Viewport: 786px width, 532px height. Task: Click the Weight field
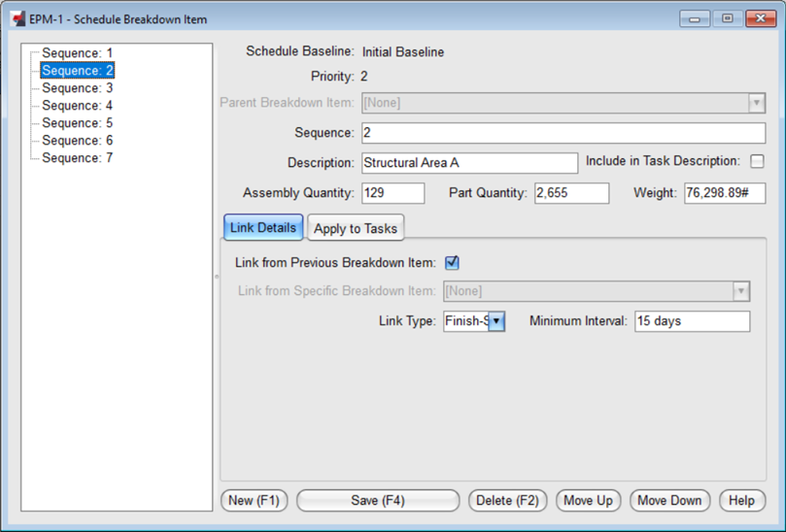(725, 193)
